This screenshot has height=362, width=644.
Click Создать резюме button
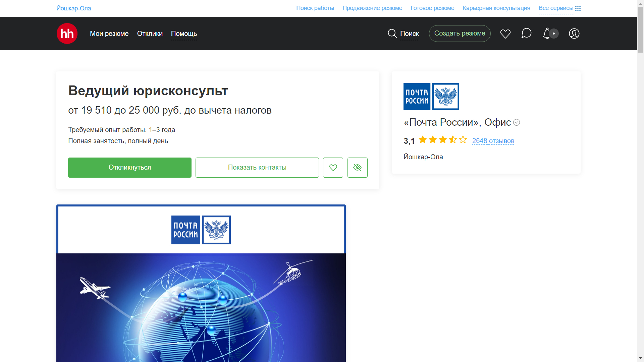tap(460, 34)
